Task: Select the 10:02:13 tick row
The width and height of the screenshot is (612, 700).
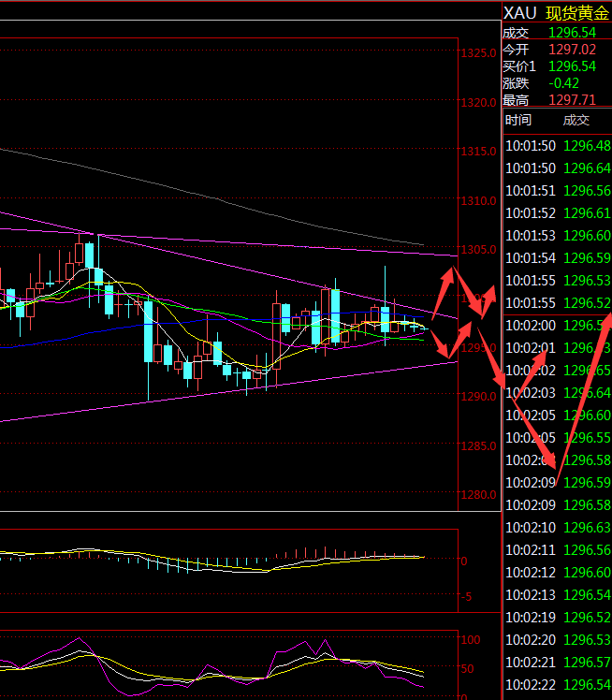Action: [x=557, y=595]
